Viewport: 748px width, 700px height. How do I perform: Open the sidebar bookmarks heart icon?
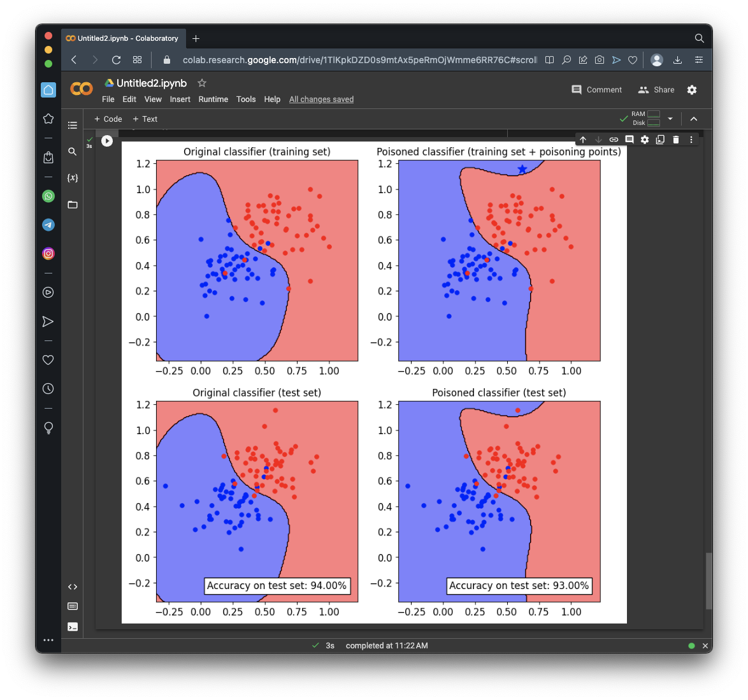pyautogui.click(x=48, y=360)
